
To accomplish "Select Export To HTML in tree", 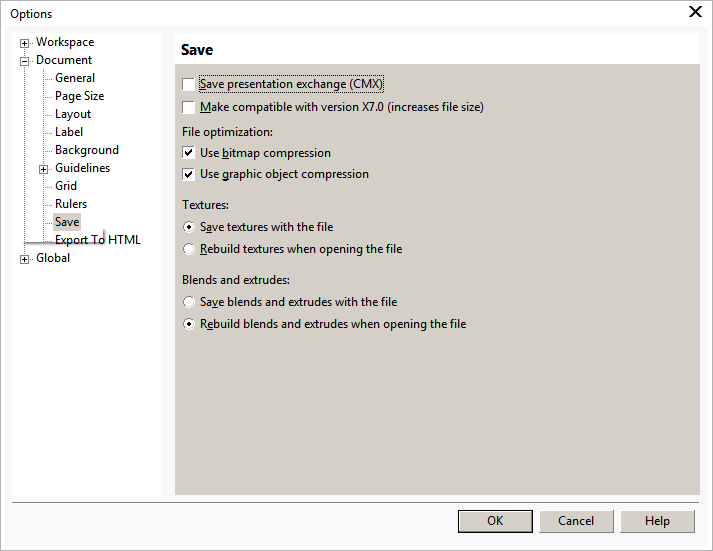I will (98, 240).
